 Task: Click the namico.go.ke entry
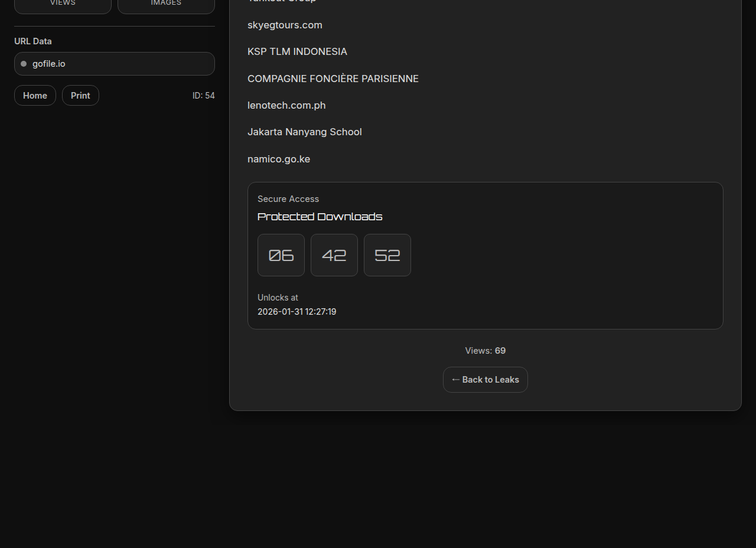278,159
